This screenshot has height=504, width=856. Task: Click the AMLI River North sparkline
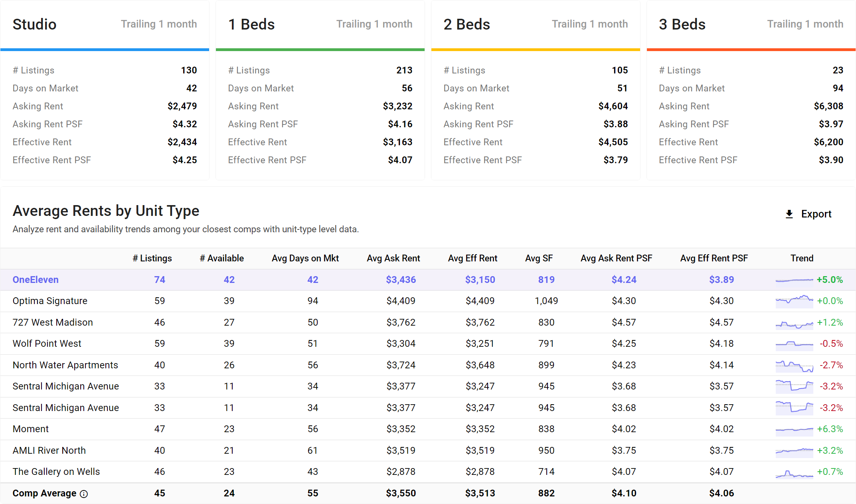tap(794, 451)
